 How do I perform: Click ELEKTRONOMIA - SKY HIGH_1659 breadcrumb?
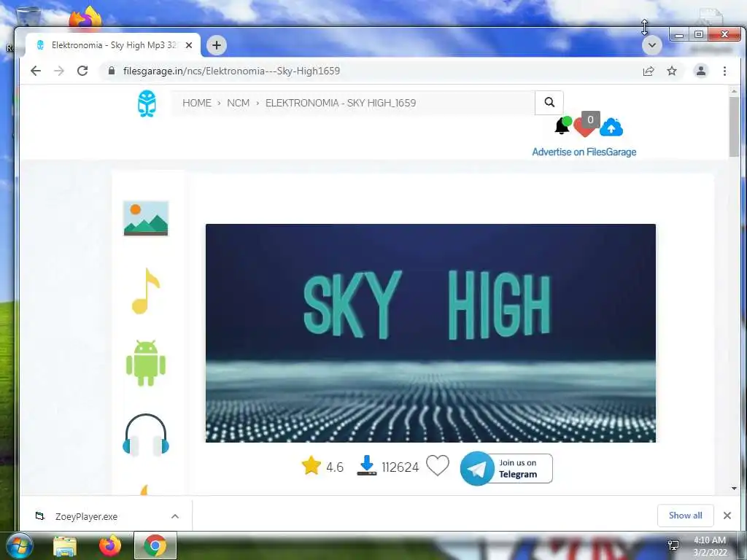pyautogui.click(x=341, y=103)
